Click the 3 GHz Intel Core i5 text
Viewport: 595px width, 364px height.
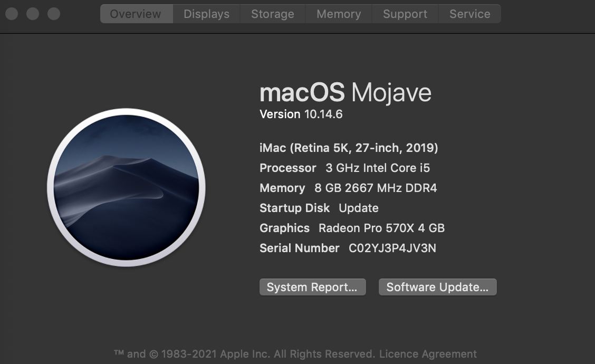tap(378, 168)
